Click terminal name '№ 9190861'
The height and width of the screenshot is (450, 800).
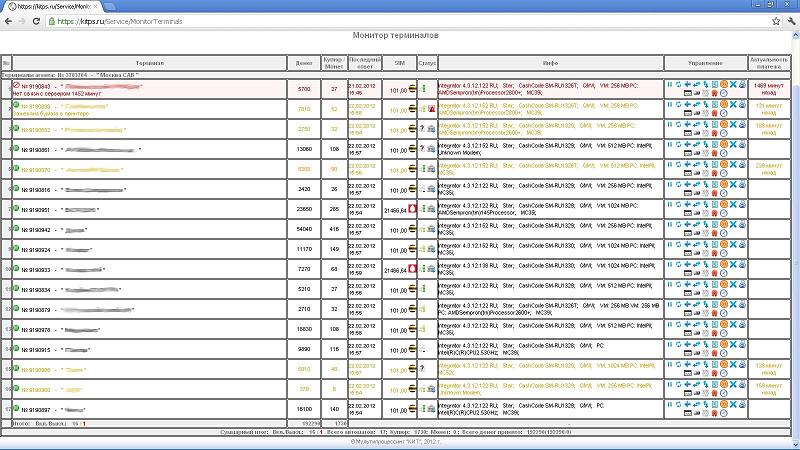point(36,150)
